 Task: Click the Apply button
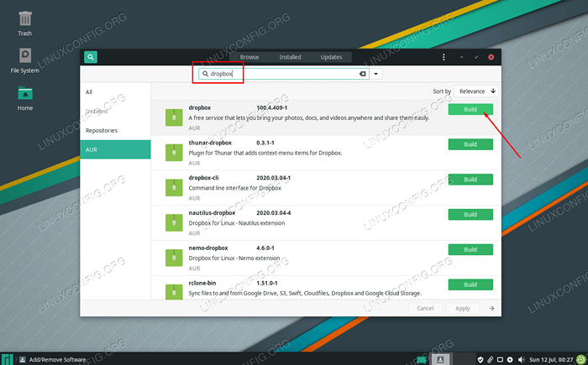click(462, 309)
